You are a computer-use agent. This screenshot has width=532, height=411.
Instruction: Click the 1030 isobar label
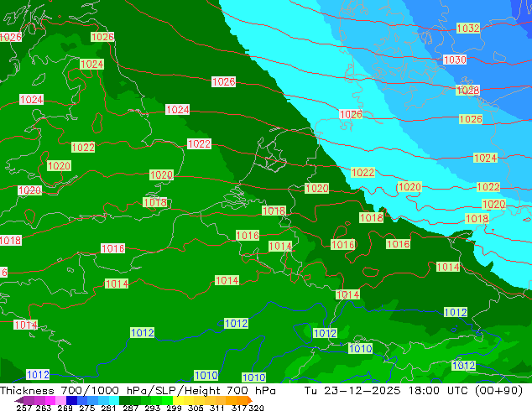point(455,60)
